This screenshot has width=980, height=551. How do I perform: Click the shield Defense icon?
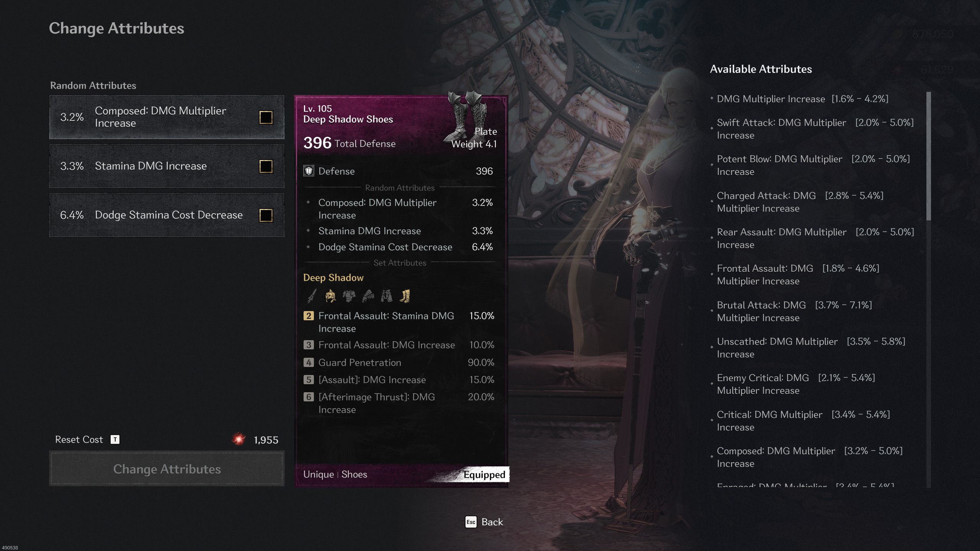point(309,171)
